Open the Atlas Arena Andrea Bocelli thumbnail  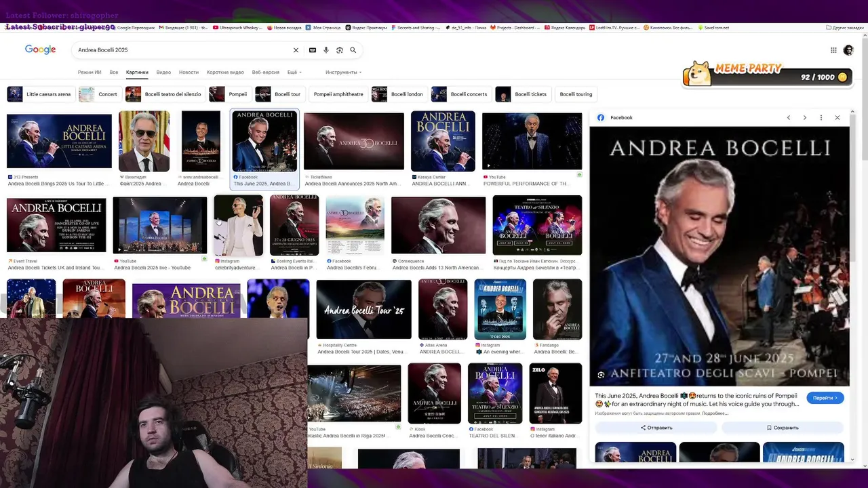[x=443, y=309]
